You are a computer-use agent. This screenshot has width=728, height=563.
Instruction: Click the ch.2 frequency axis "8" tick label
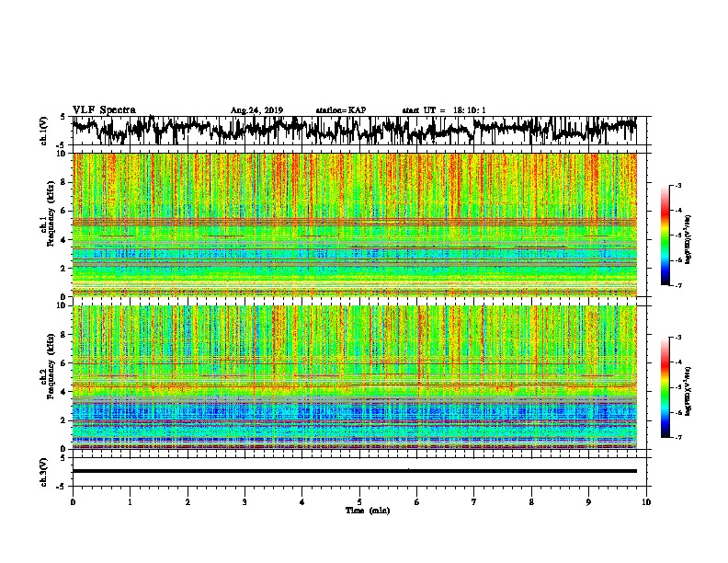[x=64, y=335]
